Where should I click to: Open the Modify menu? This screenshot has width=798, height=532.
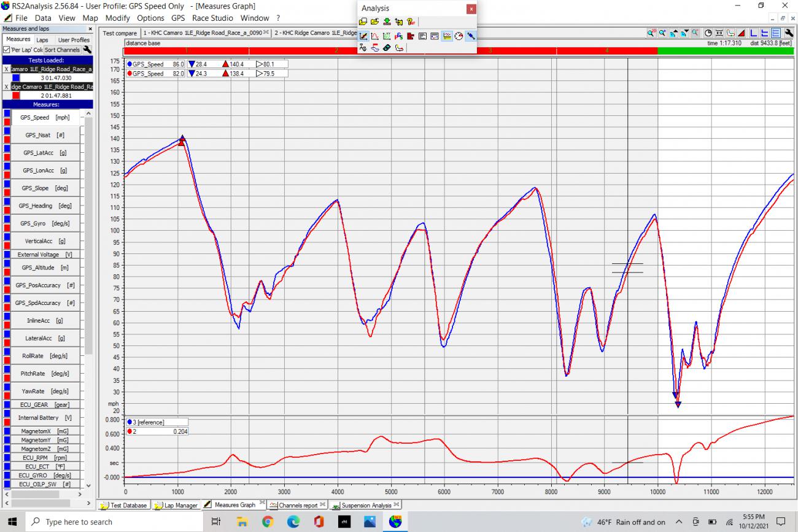coord(117,18)
